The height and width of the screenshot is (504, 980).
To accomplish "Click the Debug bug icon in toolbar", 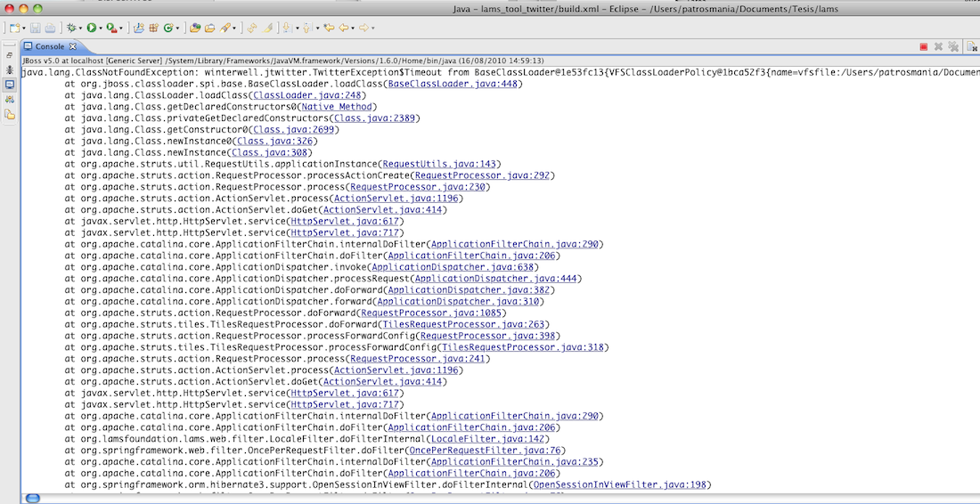I will point(70,28).
